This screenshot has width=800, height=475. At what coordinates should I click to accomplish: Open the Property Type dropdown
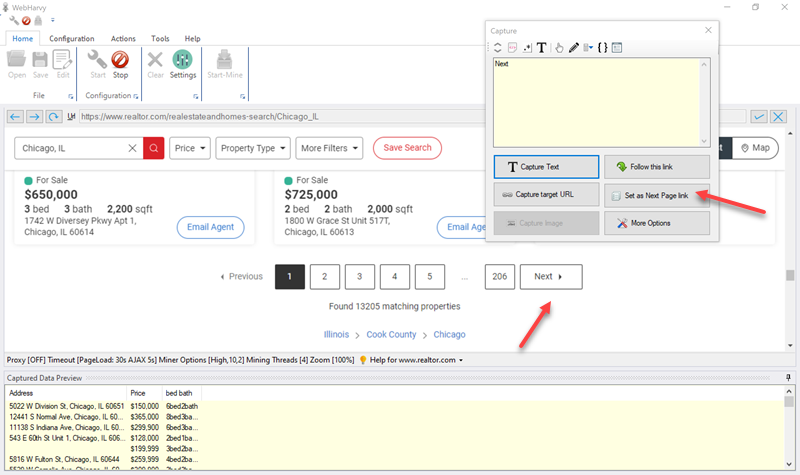pyautogui.click(x=254, y=148)
